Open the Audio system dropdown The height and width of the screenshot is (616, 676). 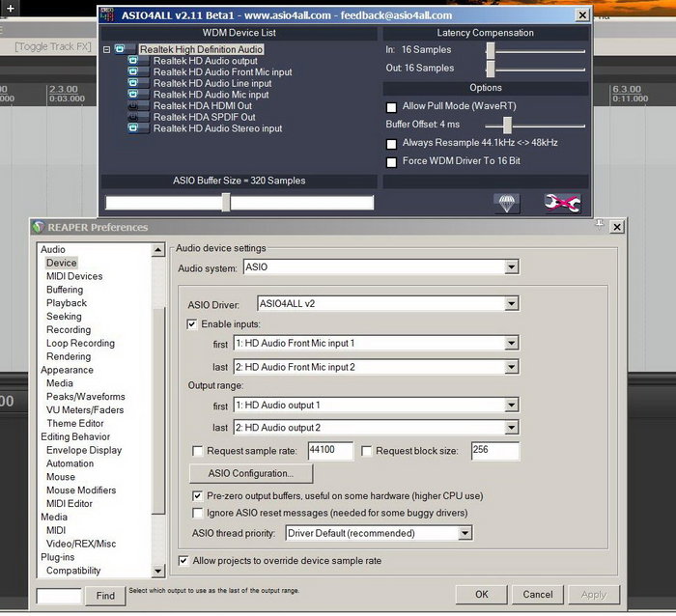[512, 267]
